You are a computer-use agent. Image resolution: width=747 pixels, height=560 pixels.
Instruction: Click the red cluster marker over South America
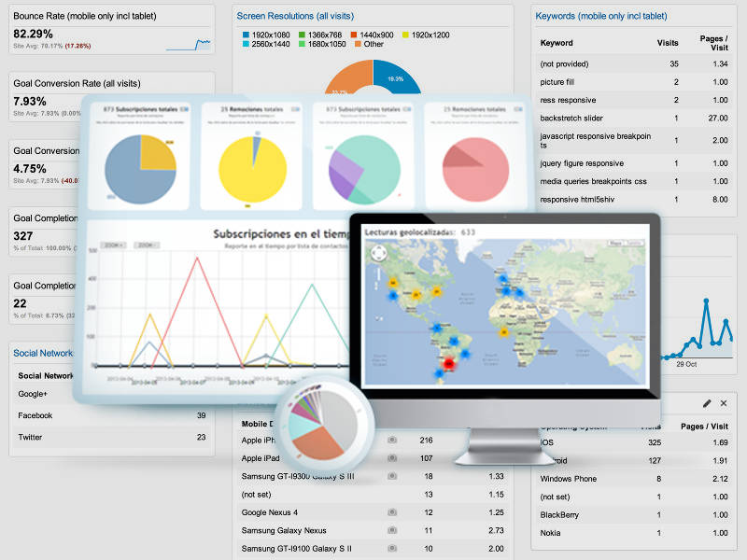tap(449, 364)
